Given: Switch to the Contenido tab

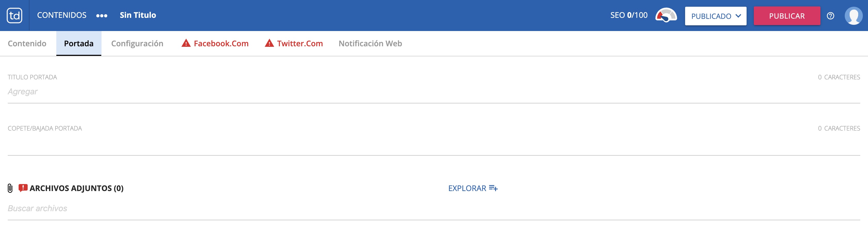Looking at the screenshot, I should (27, 43).
